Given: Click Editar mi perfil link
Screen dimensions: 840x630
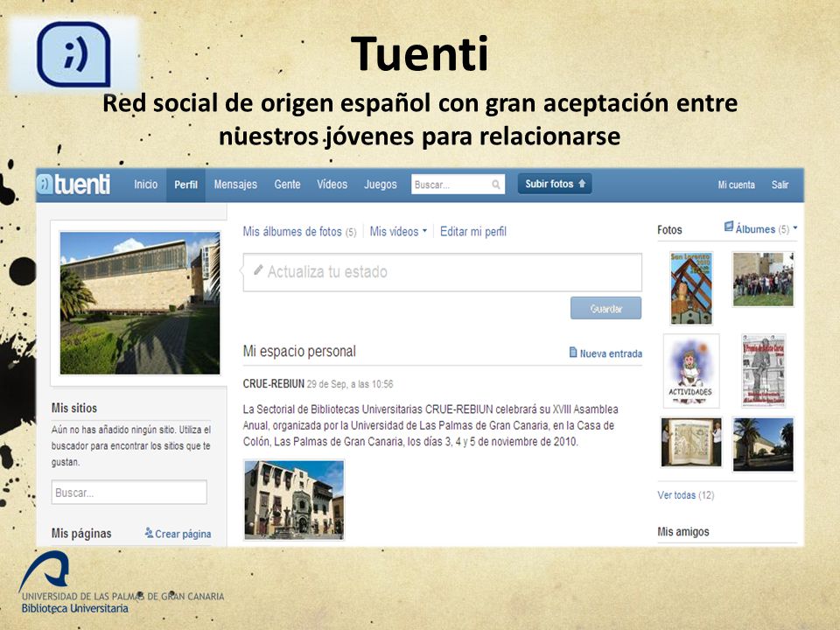Looking at the screenshot, I should pos(473,231).
